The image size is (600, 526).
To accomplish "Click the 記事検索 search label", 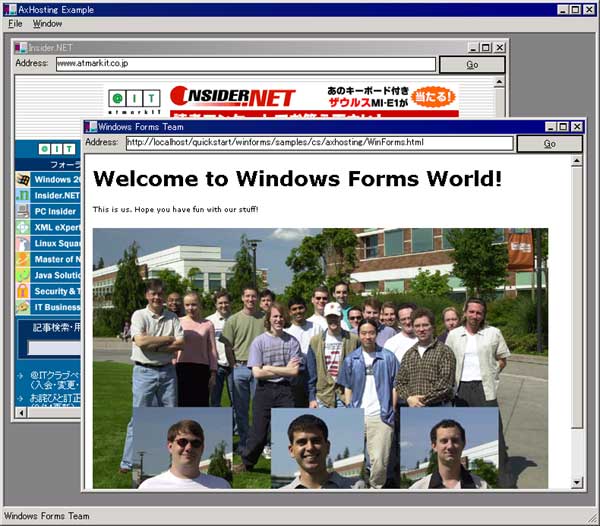I will pos(57,327).
